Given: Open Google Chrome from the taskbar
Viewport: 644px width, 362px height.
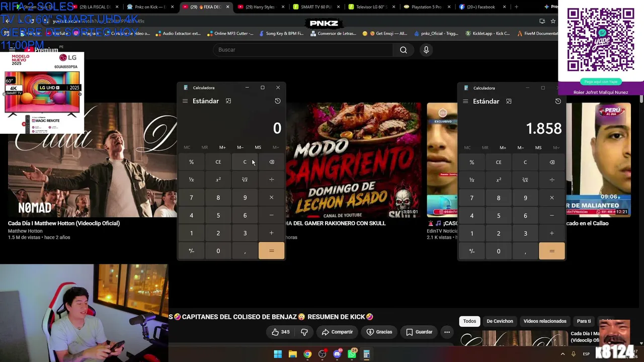Looking at the screenshot, I should click(307, 354).
